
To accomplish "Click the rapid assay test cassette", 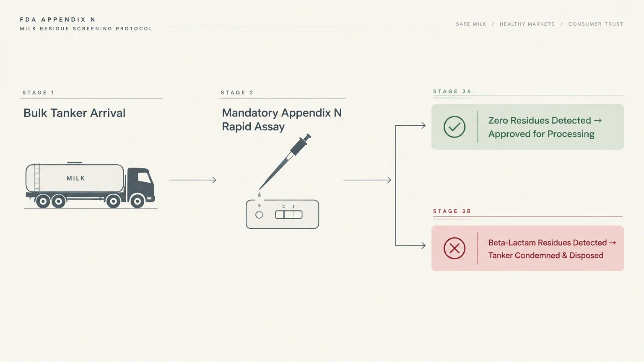I will (282, 214).
